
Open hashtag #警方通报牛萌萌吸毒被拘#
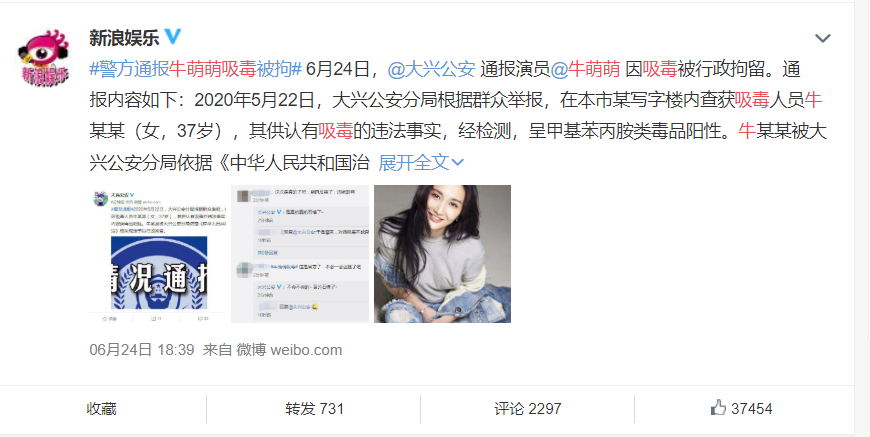point(195,69)
